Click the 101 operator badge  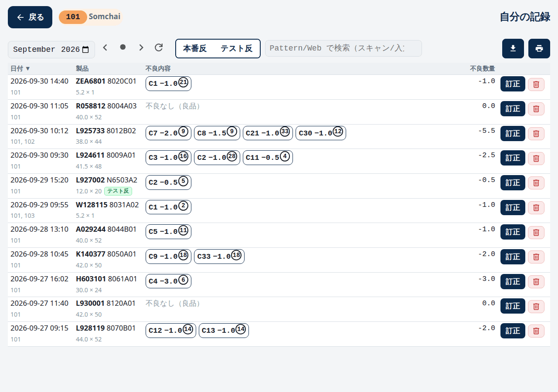tap(73, 17)
